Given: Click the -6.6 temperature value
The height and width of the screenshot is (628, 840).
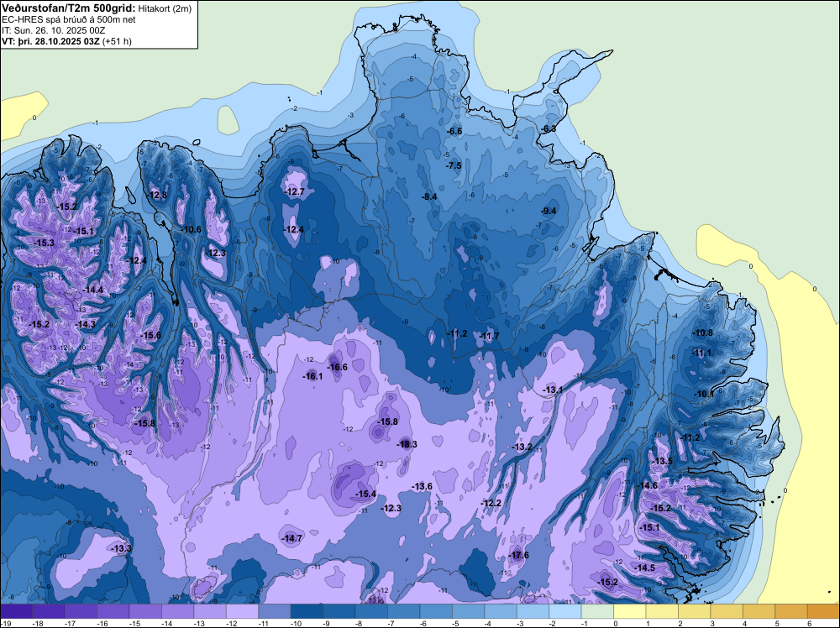Looking at the screenshot, I should point(454,131).
